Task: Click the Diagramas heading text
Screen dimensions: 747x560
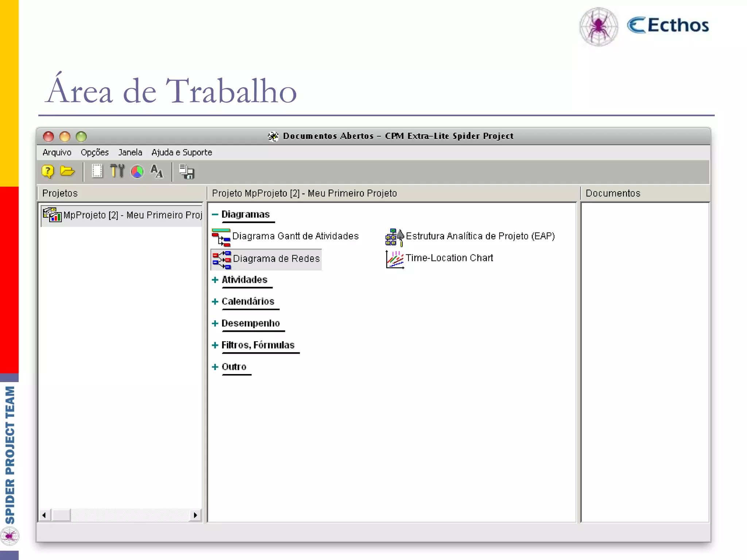Action: (x=245, y=214)
